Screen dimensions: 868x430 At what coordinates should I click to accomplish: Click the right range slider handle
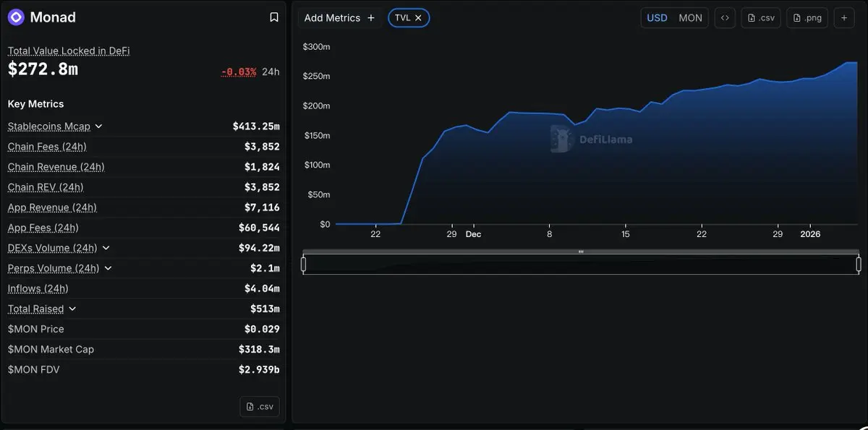(859, 265)
